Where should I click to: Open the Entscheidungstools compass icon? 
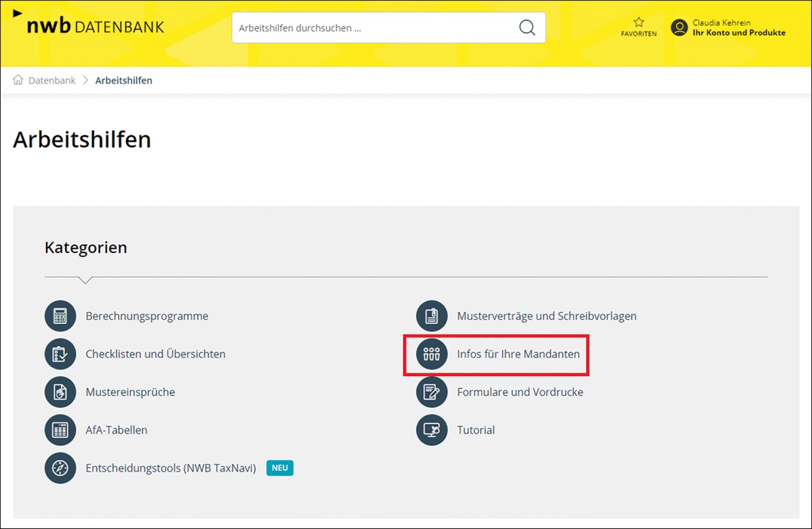60,467
